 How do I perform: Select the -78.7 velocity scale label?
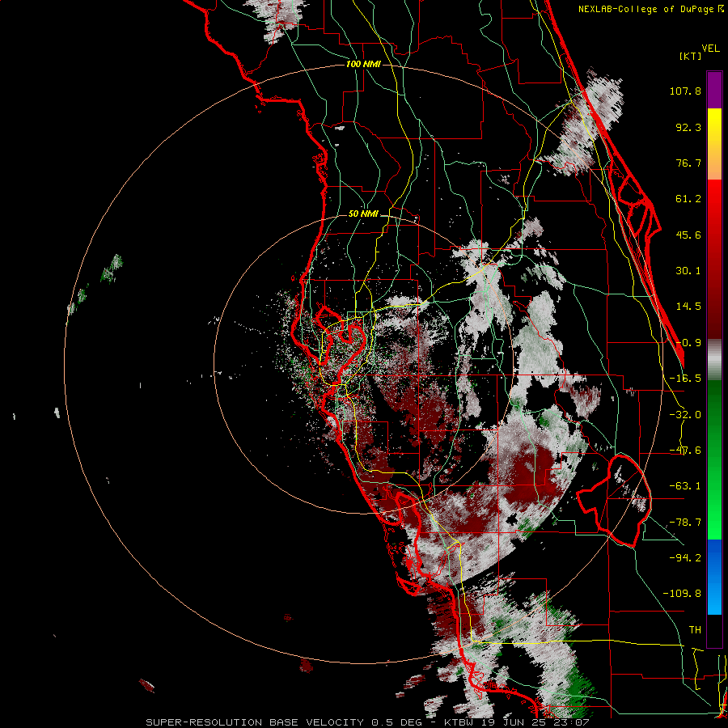click(x=685, y=523)
